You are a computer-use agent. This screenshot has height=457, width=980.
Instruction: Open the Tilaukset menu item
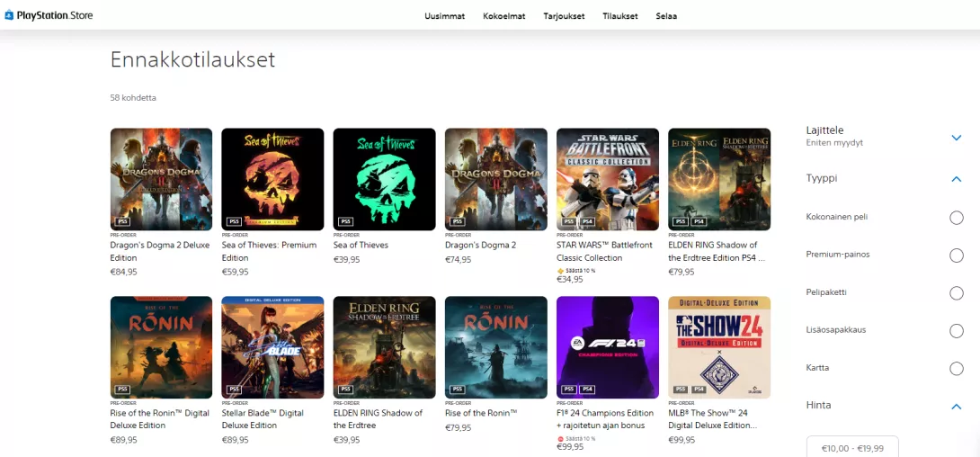click(620, 16)
